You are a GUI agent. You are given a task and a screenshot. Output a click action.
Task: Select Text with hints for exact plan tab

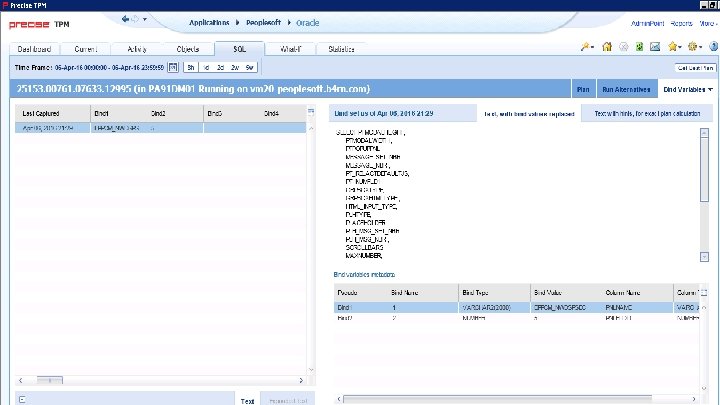pos(647,113)
